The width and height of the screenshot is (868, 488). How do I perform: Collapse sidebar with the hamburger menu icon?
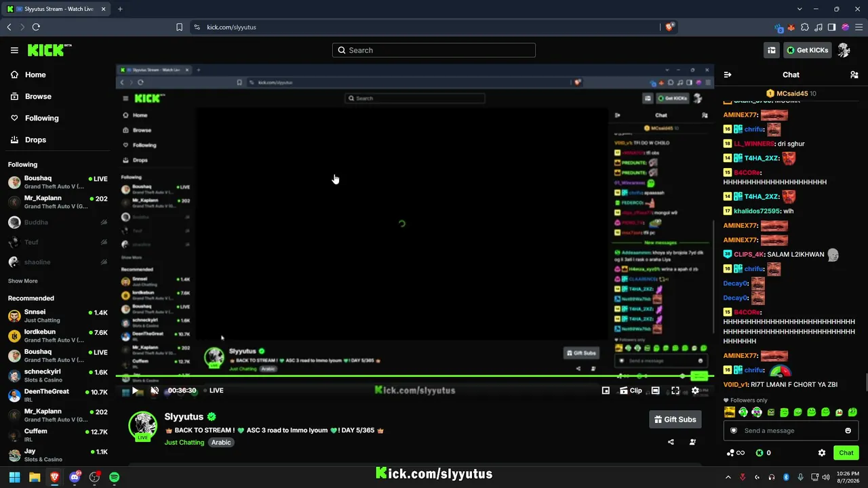click(14, 50)
